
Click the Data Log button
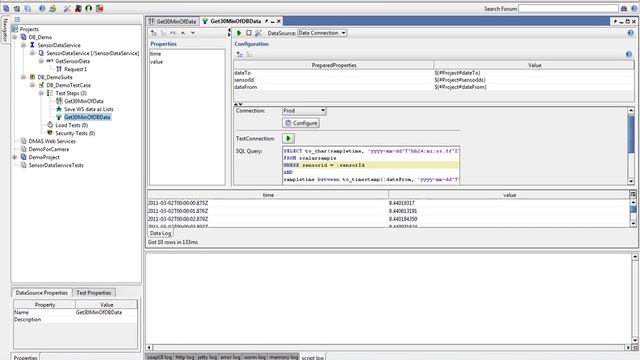[x=160, y=233]
